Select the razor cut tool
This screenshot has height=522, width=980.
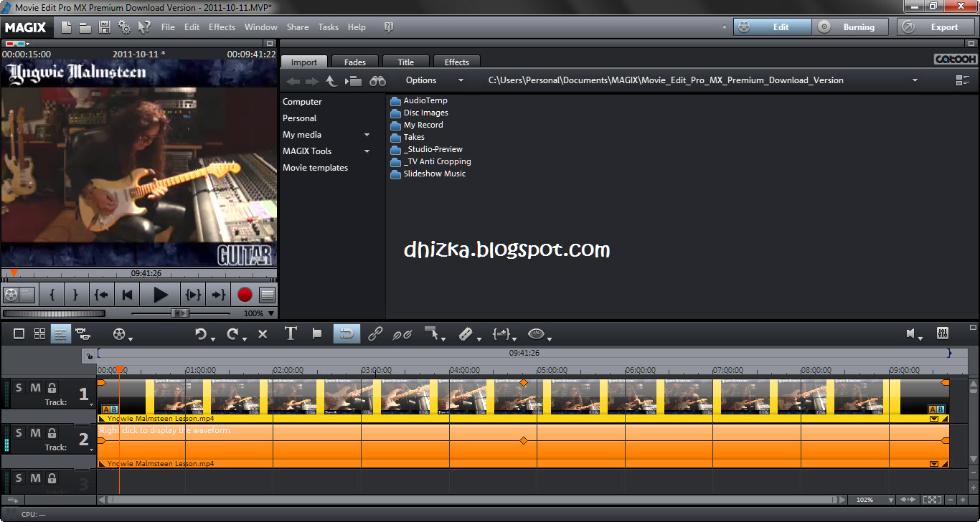[465, 334]
